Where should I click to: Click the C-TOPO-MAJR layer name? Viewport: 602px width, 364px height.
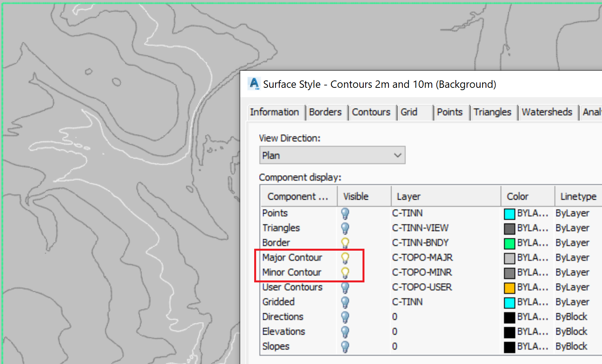[422, 257]
